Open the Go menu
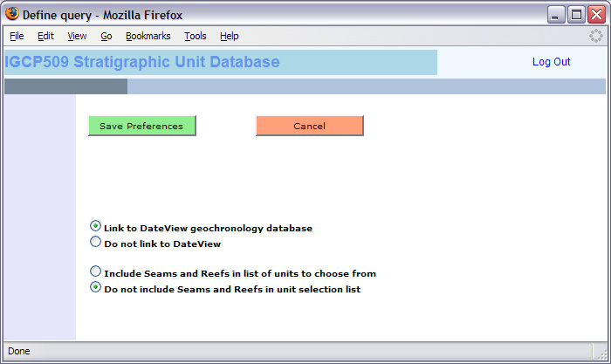This screenshot has width=611, height=364. click(106, 37)
